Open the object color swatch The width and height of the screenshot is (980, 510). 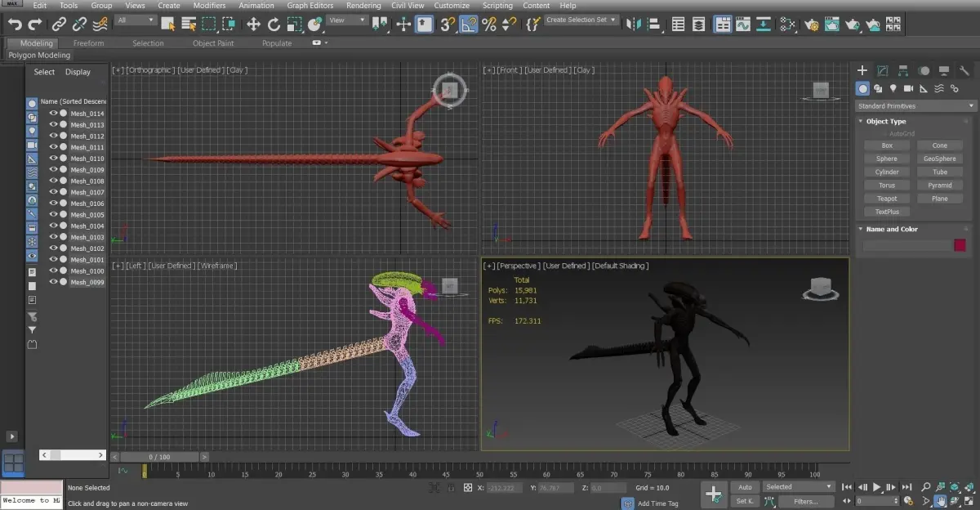[x=960, y=245]
